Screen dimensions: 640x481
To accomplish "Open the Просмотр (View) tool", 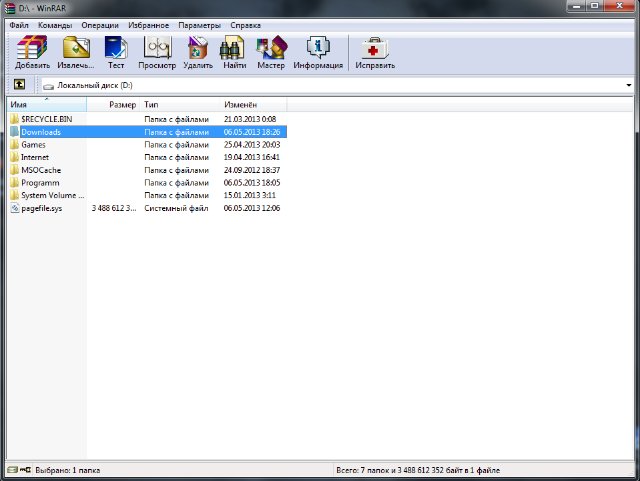I will [157, 47].
